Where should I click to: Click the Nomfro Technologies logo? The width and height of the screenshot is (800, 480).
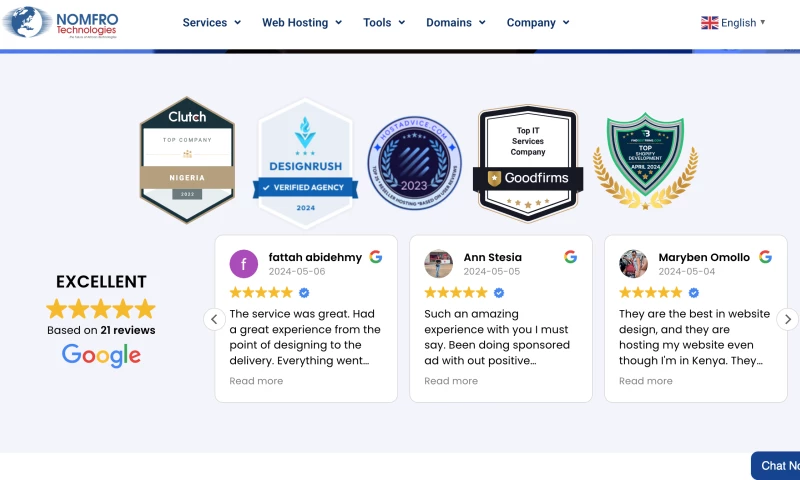(x=62, y=22)
